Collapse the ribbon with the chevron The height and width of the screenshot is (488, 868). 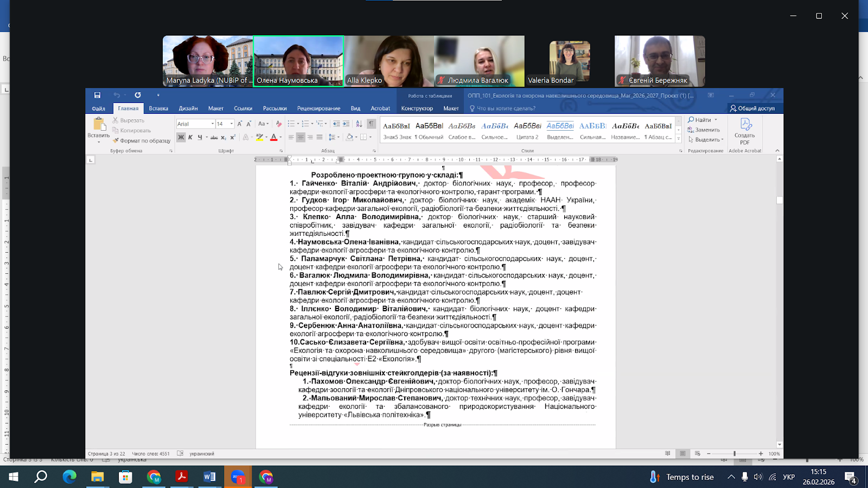[777, 151]
